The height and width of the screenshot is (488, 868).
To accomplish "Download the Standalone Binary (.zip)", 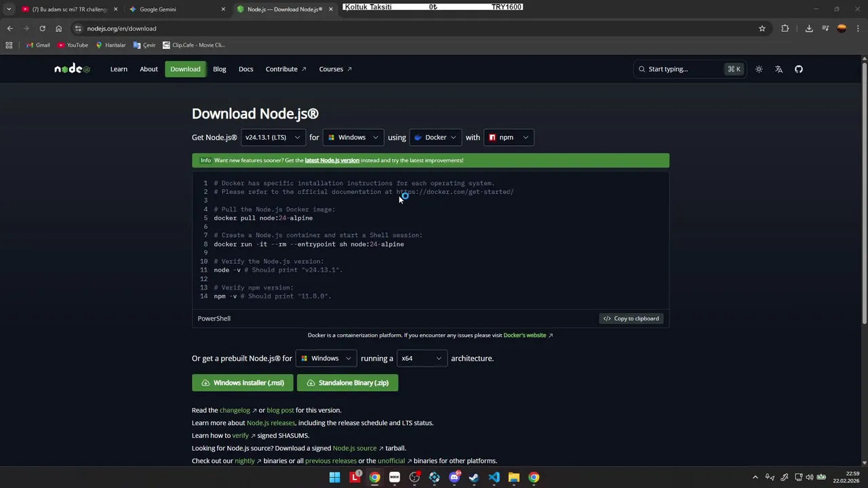I will 347,383.
